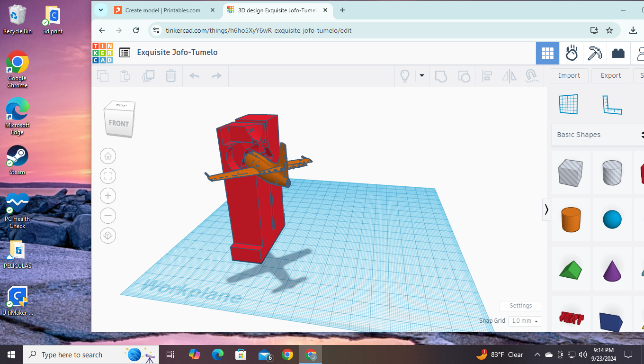Image resolution: width=644 pixels, height=364 pixels.
Task: Click the Copy tool in toolbar
Action: point(103,76)
